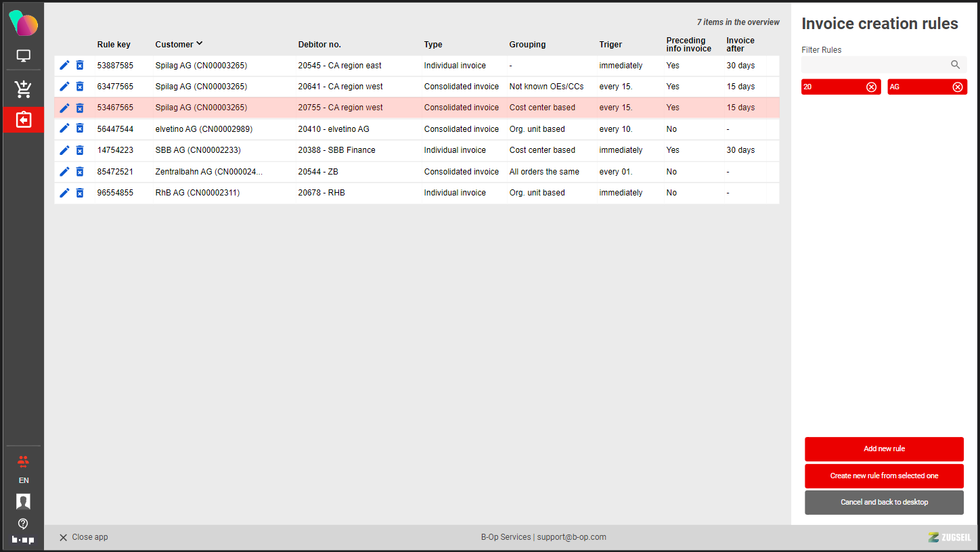Open the help question mark icon
Screen dimensions: 980x552
[x=23, y=524]
